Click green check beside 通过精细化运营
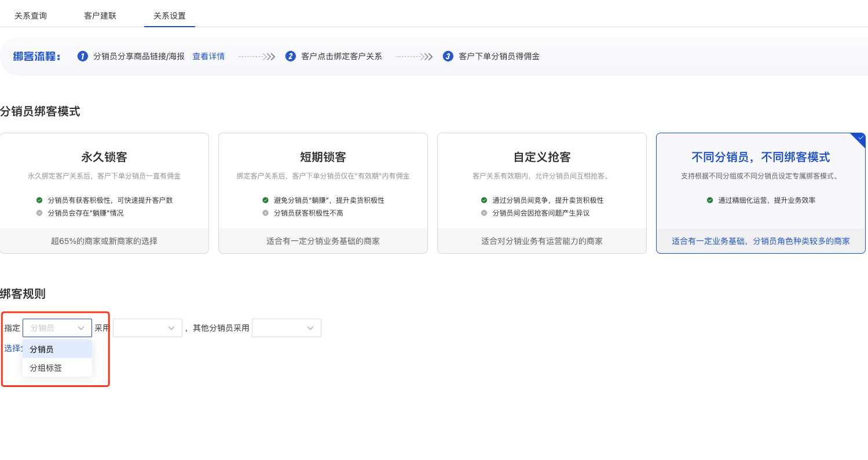Screen dimensions: 868x460 point(710,200)
